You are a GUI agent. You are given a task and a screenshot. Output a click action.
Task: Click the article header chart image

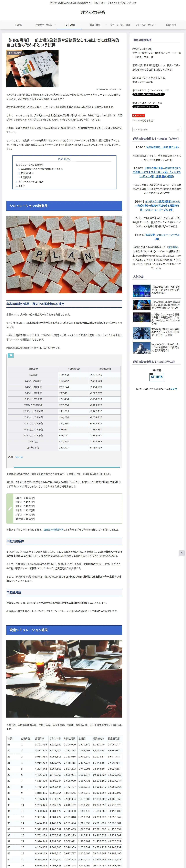coord(32,68)
